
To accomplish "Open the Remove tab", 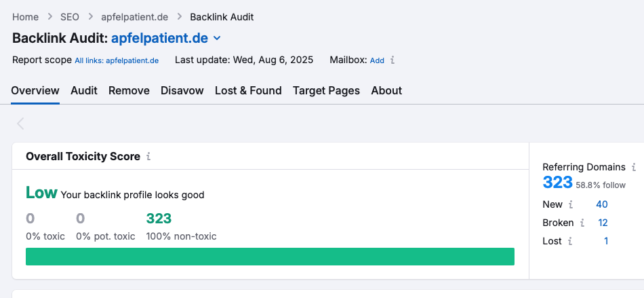I will [x=129, y=90].
